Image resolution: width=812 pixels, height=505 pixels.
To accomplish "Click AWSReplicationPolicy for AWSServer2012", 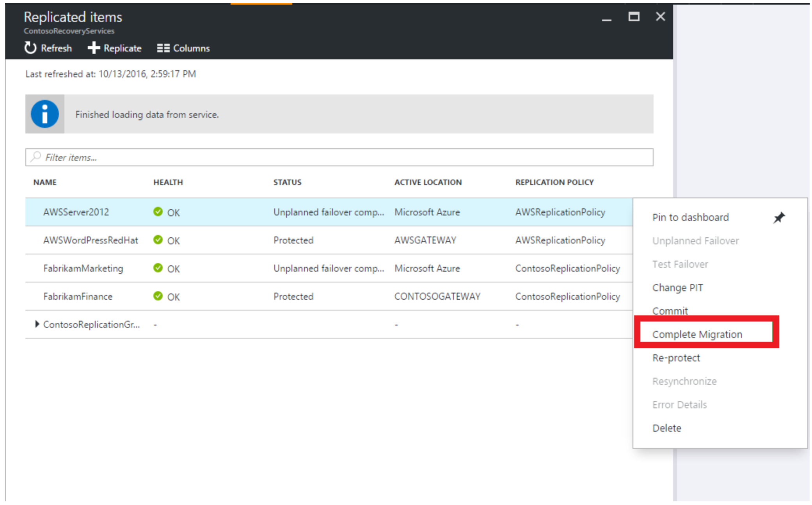I will pyautogui.click(x=560, y=212).
